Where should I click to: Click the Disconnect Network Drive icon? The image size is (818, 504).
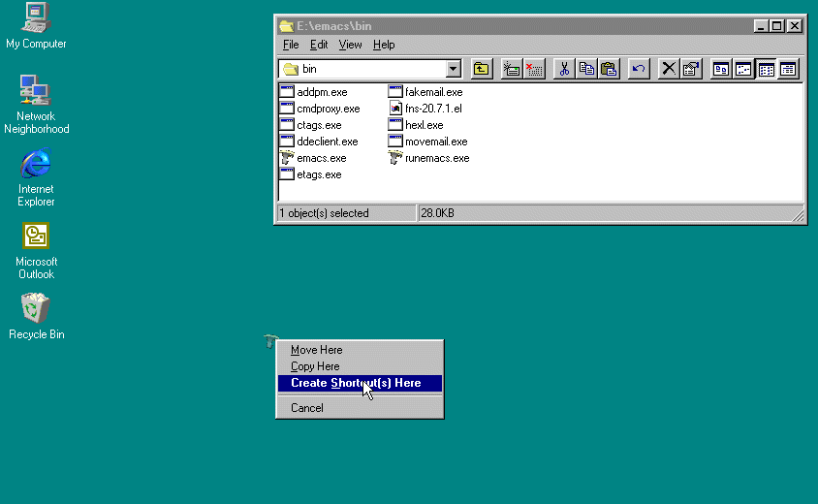coord(534,69)
